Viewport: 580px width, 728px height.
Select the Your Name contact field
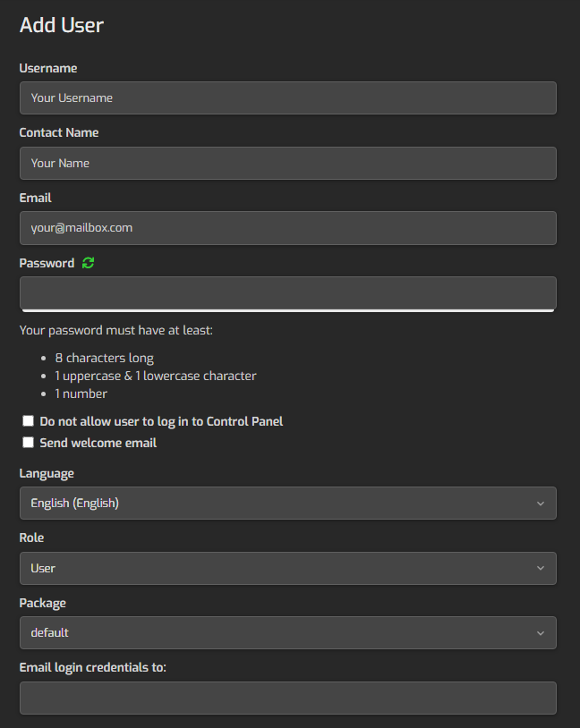tap(287, 163)
